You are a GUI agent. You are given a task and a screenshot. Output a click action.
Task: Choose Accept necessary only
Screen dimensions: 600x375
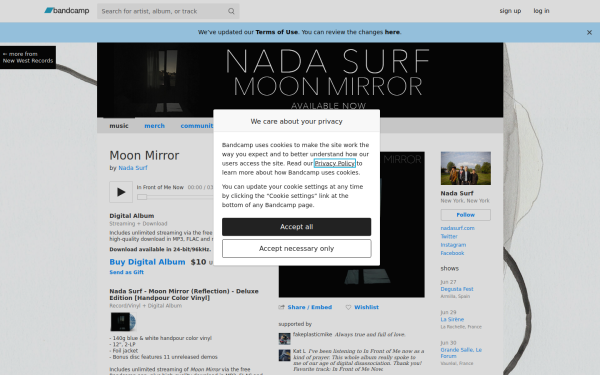[296, 249]
